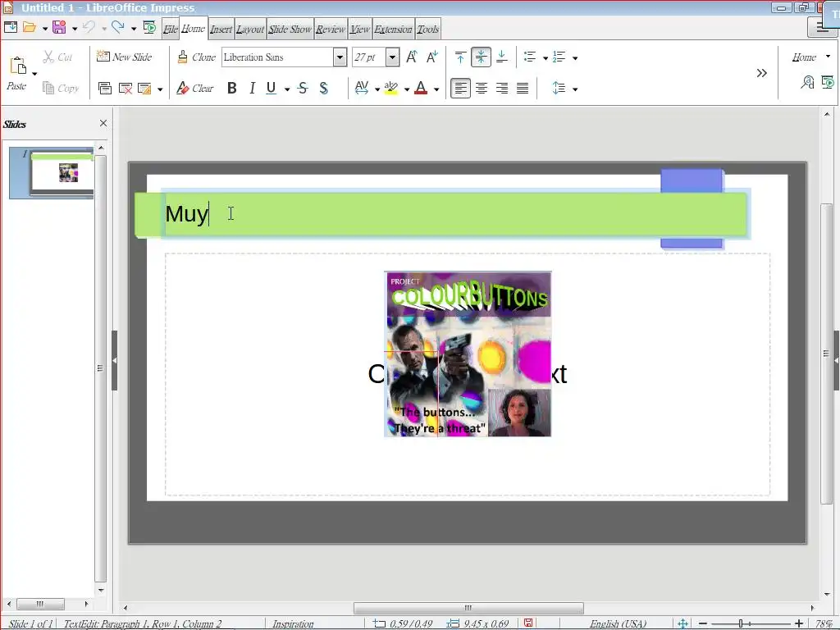Click the Delete slide icon
This screenshot has width=840, height=630.
(126, 89)
